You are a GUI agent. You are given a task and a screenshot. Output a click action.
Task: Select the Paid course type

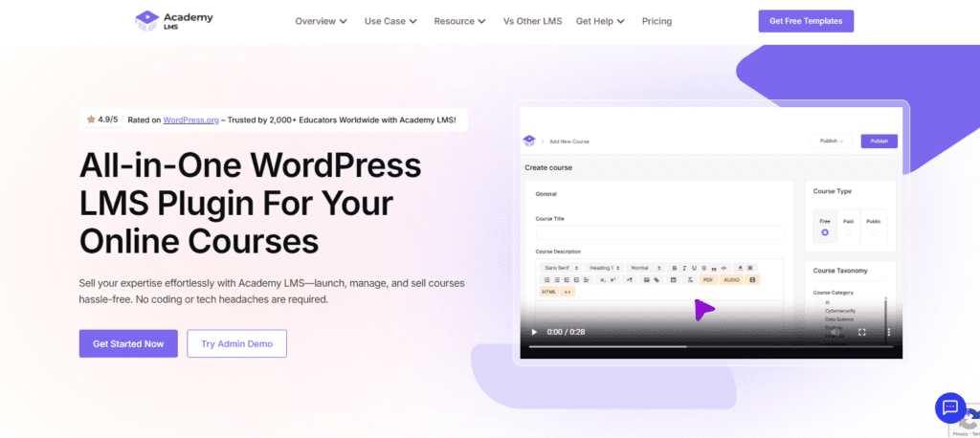point(848,232)
